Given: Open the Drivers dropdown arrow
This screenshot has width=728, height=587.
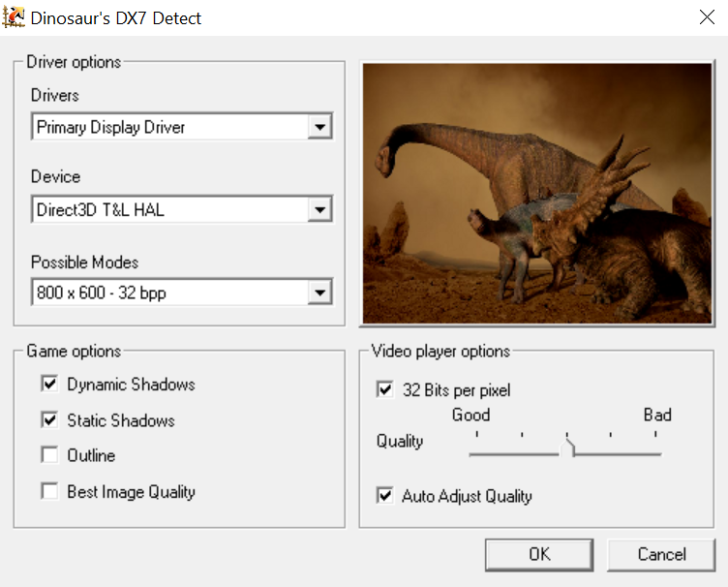Looking at the screenshot, I should [319, 126].
